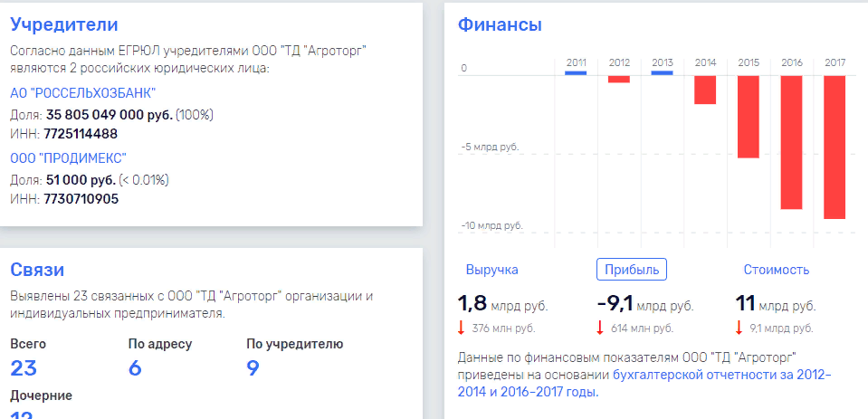Screen dimensions: 868x419
Task: Click the По адресу count 6
Action: 135,368
